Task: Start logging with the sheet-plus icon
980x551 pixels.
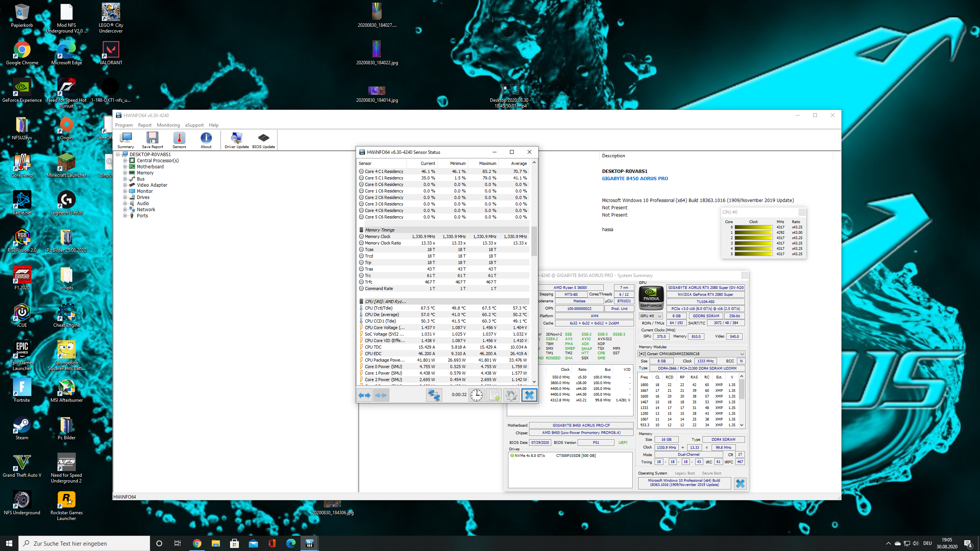Action: point(494,395)
